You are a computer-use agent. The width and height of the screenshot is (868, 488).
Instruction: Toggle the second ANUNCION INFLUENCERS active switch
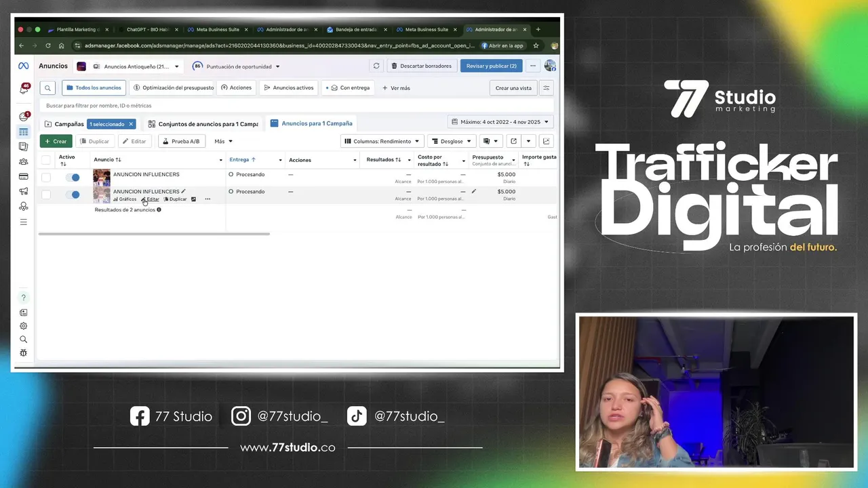tap(73, 195)
